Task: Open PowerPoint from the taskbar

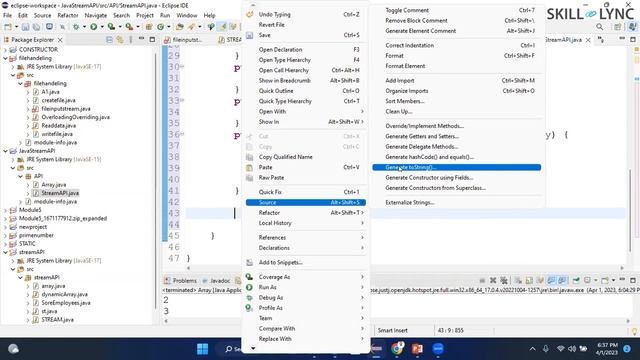Action: pos(417,349)
